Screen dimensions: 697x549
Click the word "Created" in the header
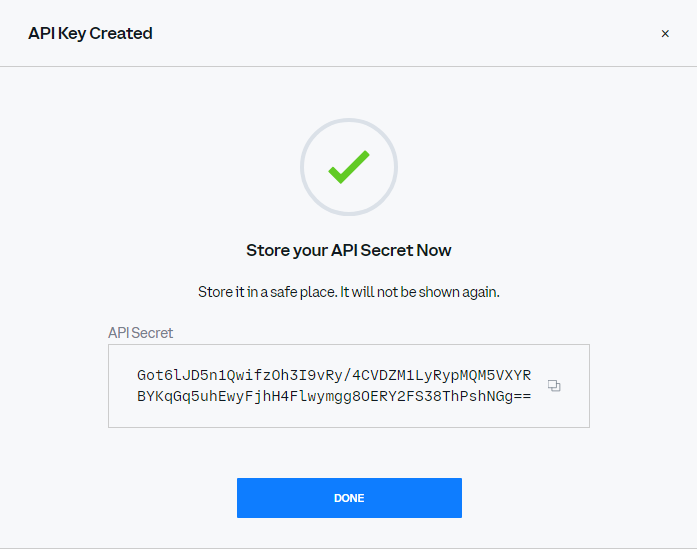[121, 34]
